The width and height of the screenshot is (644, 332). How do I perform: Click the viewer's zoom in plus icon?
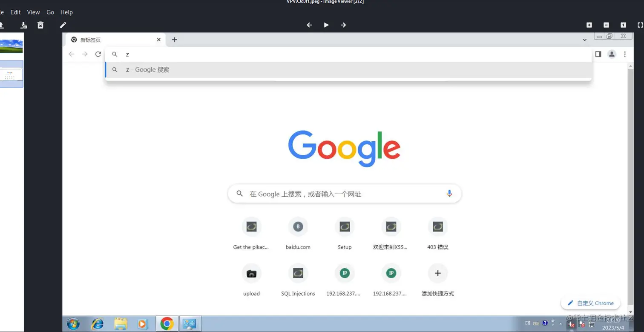589,25
